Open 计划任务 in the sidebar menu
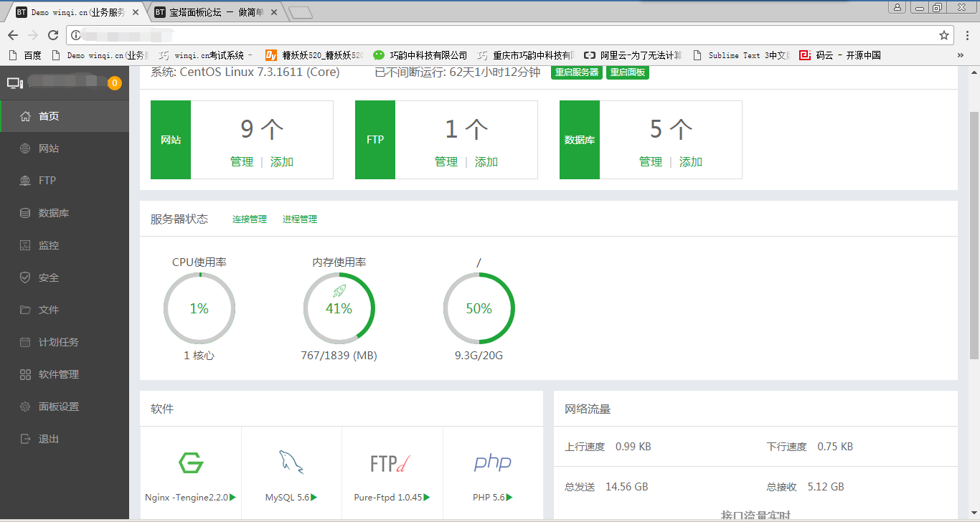The image size is (980, 522). pos(65,342)
